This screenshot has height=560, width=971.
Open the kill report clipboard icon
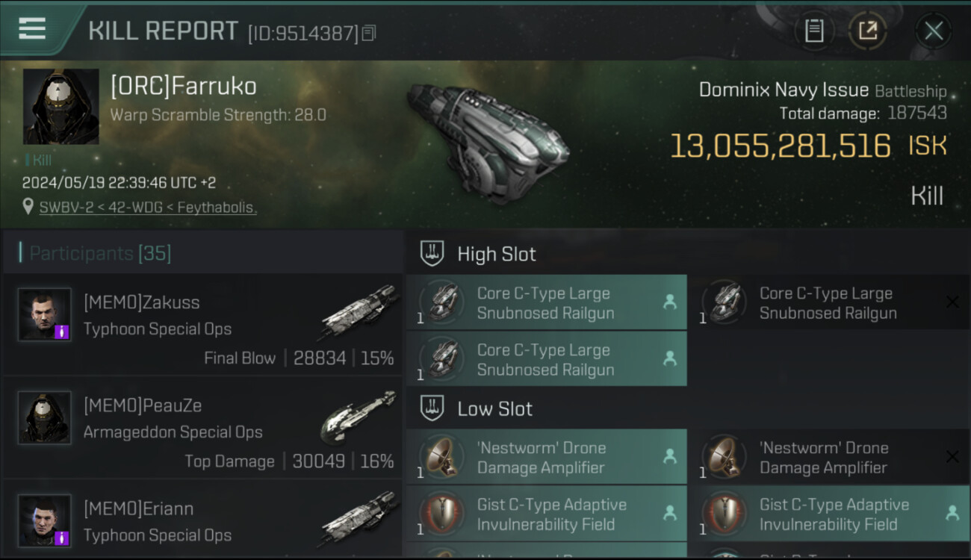813,31
